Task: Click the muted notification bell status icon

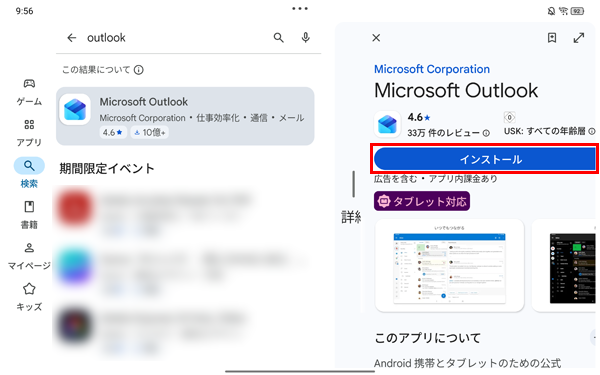Action: pos(551,11)
